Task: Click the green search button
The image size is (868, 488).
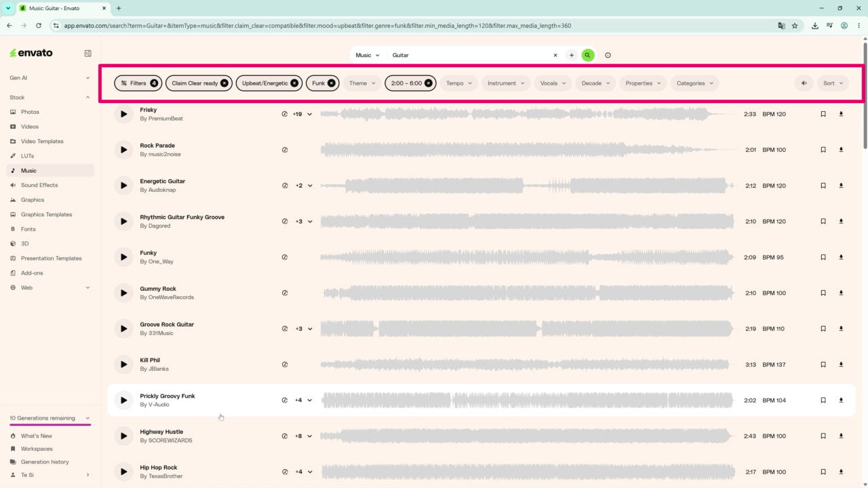Action: [x=588, y=55]
